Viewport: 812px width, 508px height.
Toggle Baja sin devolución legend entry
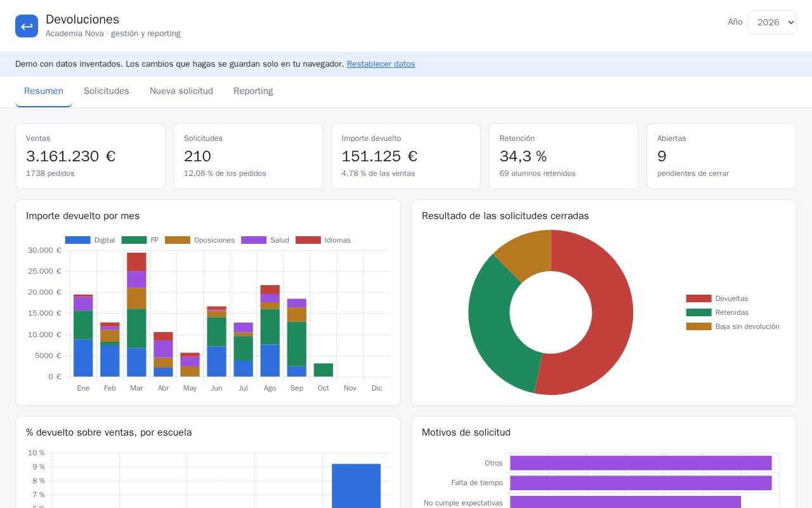(x=733, y=326)
